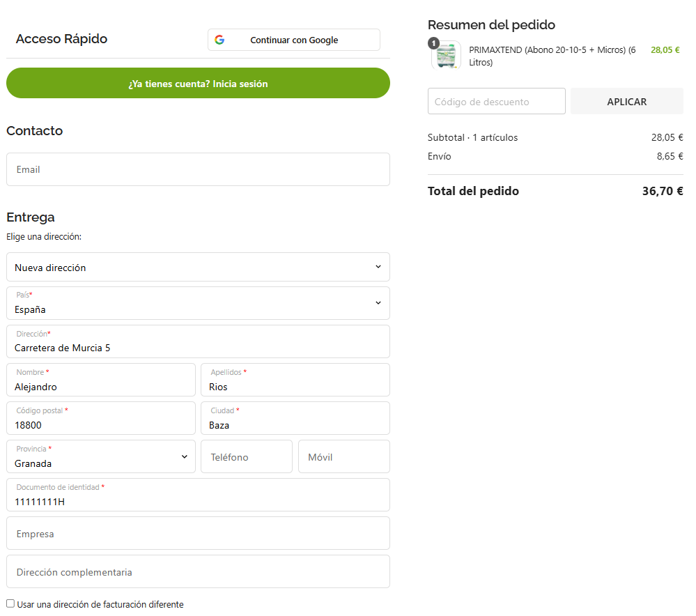
Task: Click the quantity badge on product image
Action: coord(434,43)
